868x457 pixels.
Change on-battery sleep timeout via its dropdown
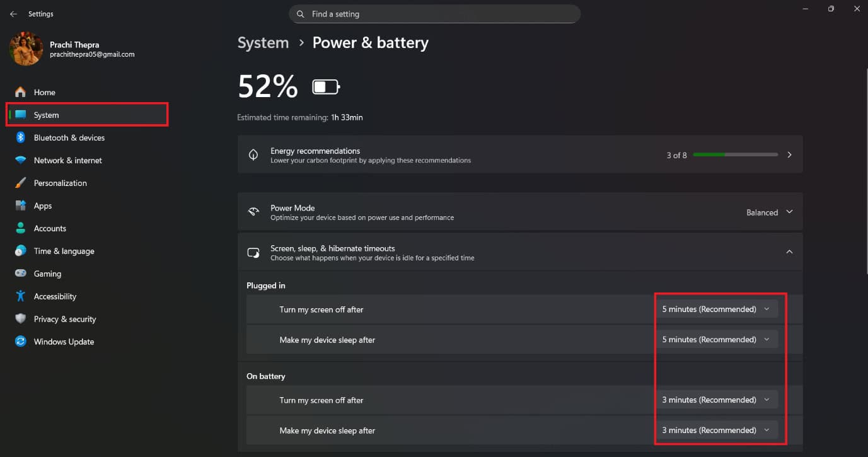718,430
